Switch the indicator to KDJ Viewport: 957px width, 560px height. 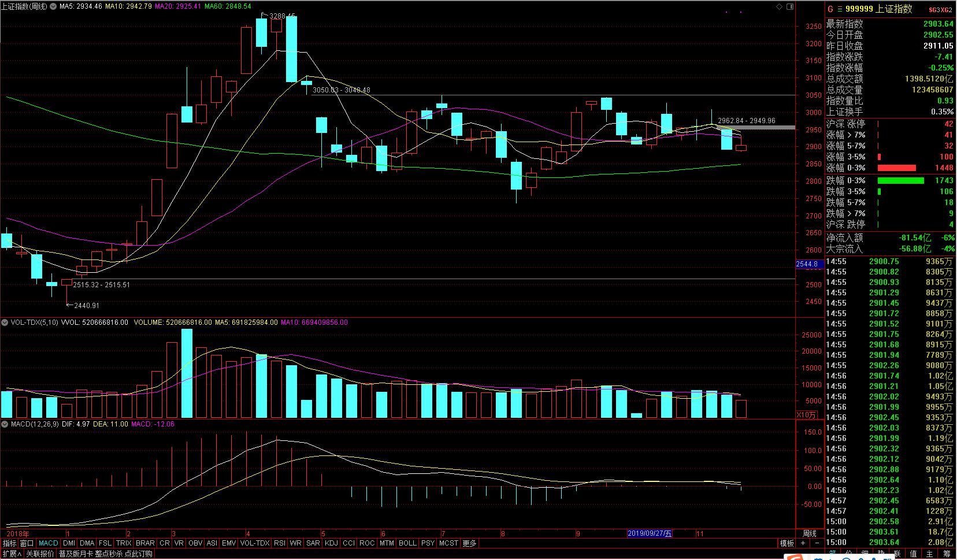[332, 543]
